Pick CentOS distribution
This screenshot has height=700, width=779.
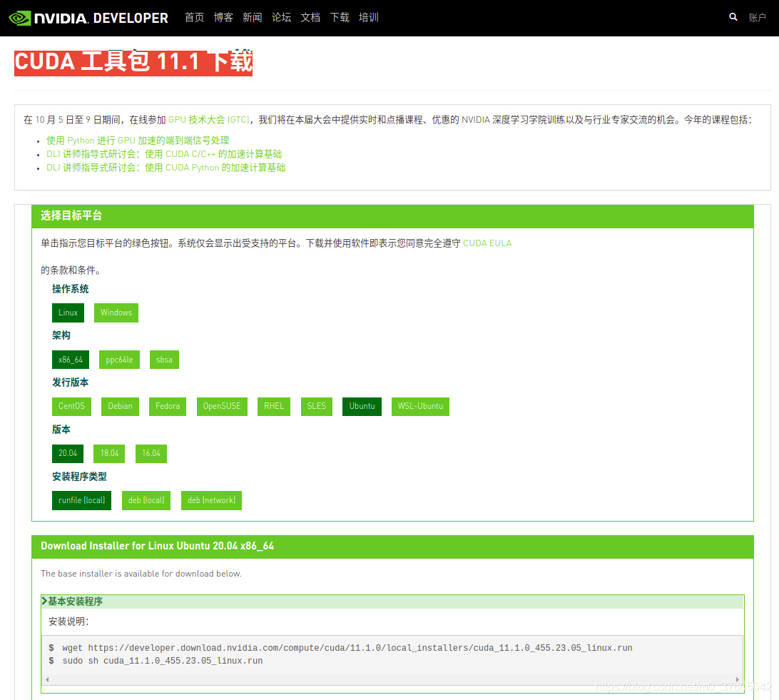(x=71, y=407)
